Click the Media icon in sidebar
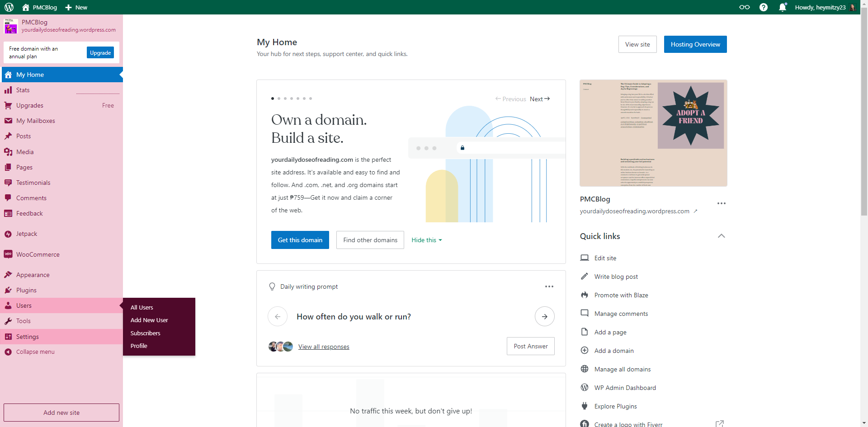The width and height of the screenshot is (868, 427). 8,152
